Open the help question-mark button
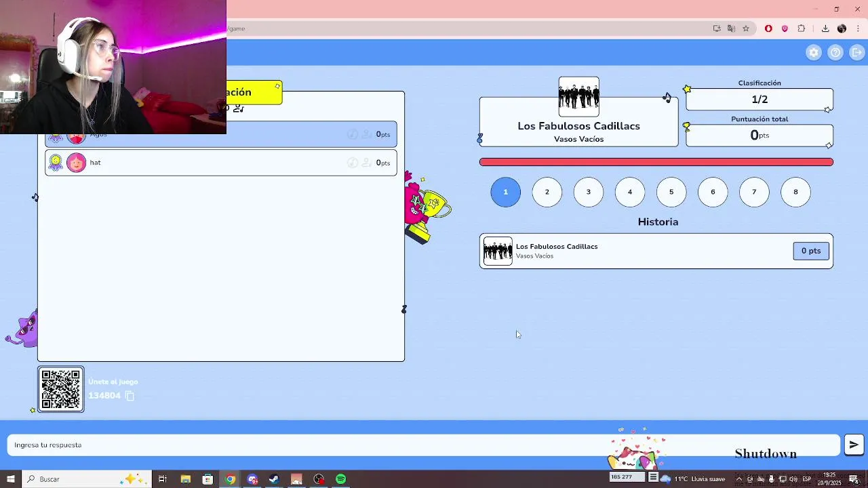The width and height of the screenshot is (868, 488). (835, 52)
